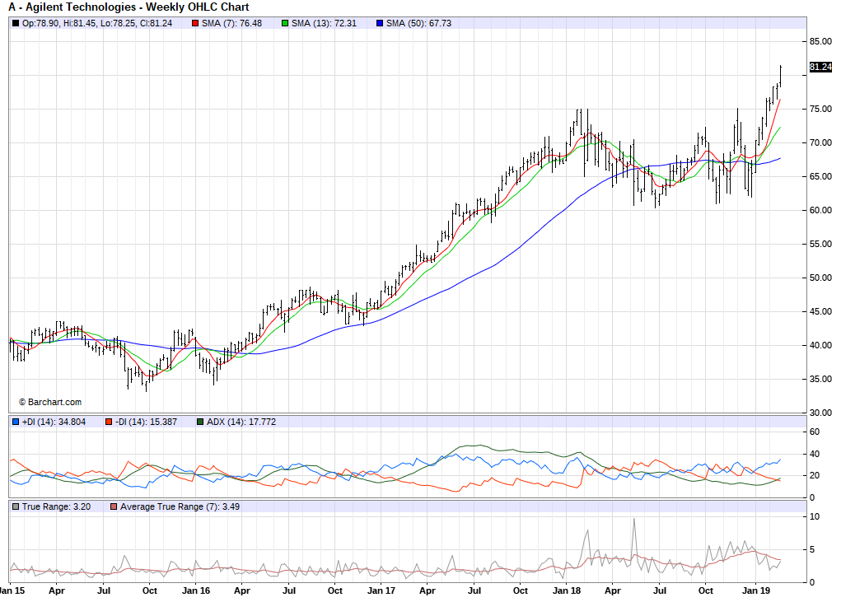Click the 'Average True Range (7): 3.49' legend text
841x616 pixels.
(x=180, y=506)
